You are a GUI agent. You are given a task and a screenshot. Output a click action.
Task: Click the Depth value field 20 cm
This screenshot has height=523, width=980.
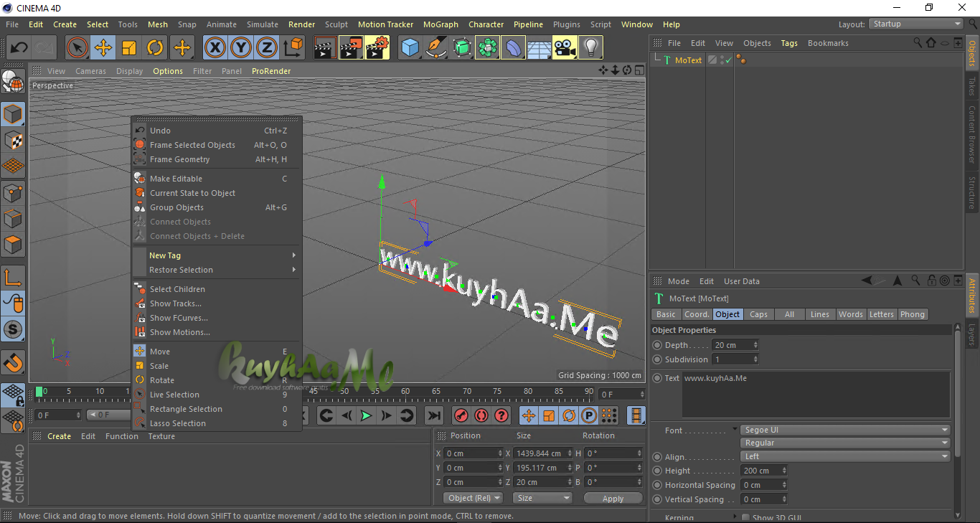pos(735,345)
